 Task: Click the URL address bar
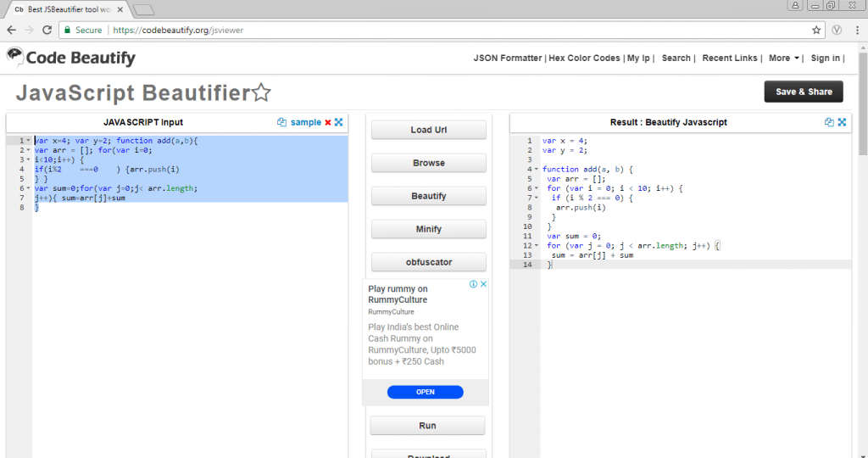(x=458, y=30)
